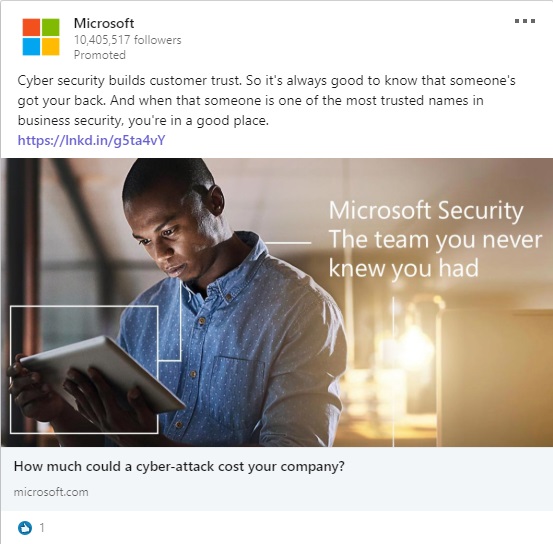Click the Microsoft company name
The width and height of the screenshot is (553, 544).
(x=104, y=23)
